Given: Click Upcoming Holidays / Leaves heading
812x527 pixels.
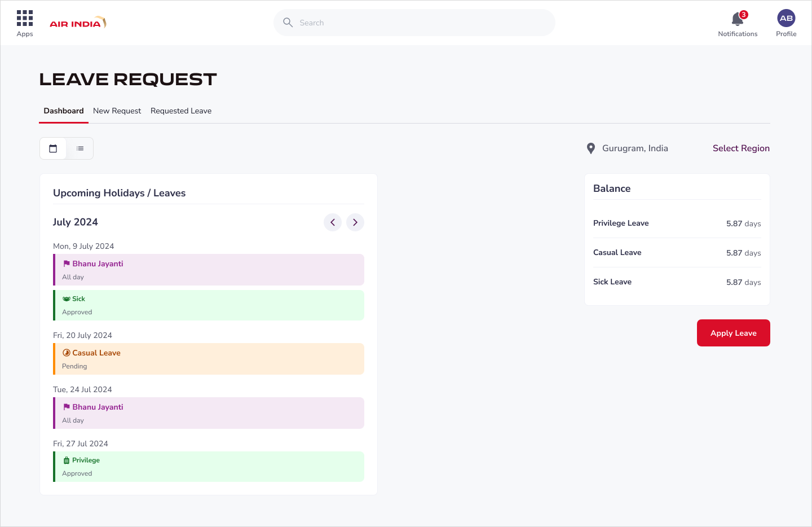Looking at the screenshot, I should coord(120,193).
